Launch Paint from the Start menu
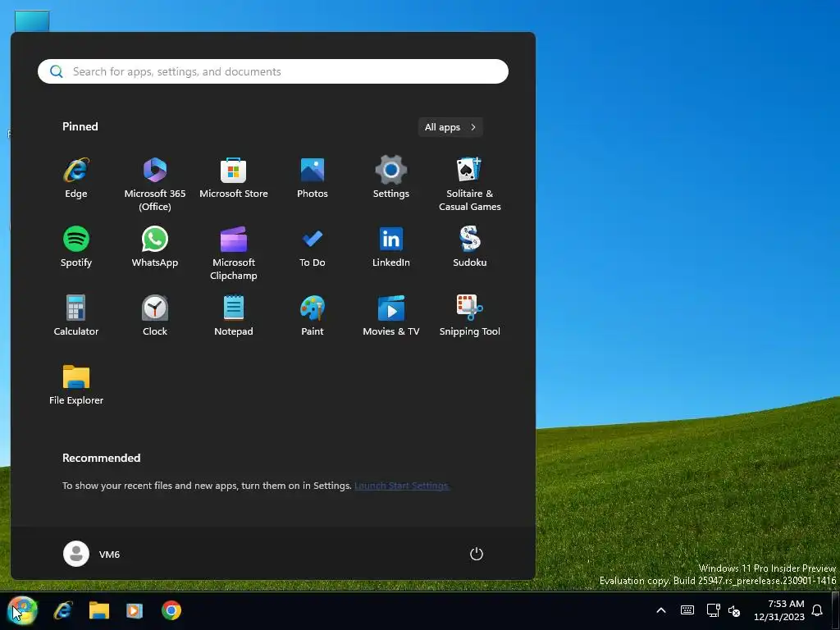The image size is (840, 630). tap(313, 315)
